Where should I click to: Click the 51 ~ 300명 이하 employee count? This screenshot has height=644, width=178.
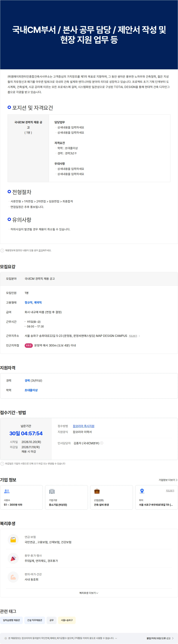click(13, 505)
